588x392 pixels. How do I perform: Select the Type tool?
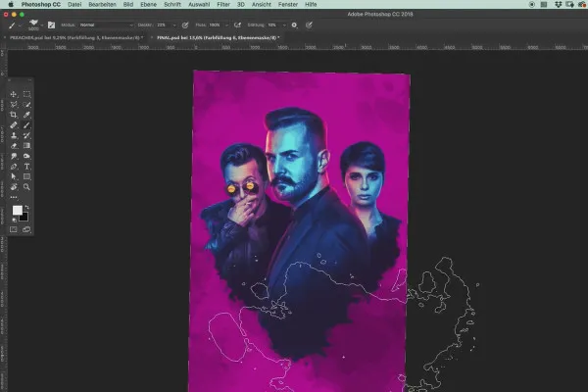point(26,167)
